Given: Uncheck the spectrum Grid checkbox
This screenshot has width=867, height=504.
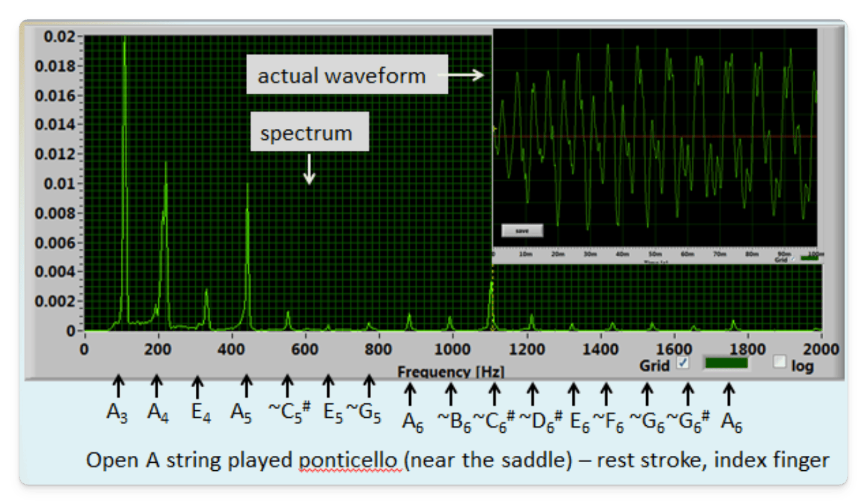Looking at the screenshot, I should coord(684,363).
